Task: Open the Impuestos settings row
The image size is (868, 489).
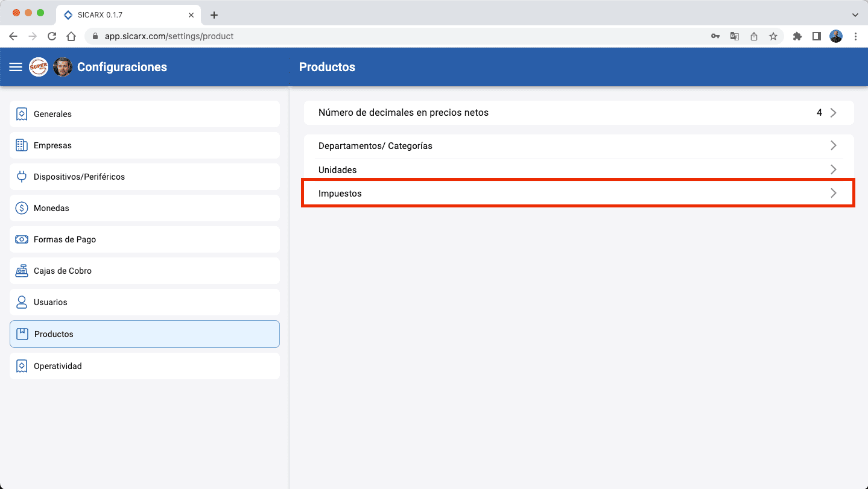Action: pos(577,194)
